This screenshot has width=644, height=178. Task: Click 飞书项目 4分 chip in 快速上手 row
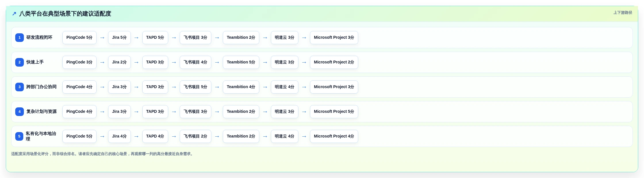pyautogui.click(x=195, y=62)
